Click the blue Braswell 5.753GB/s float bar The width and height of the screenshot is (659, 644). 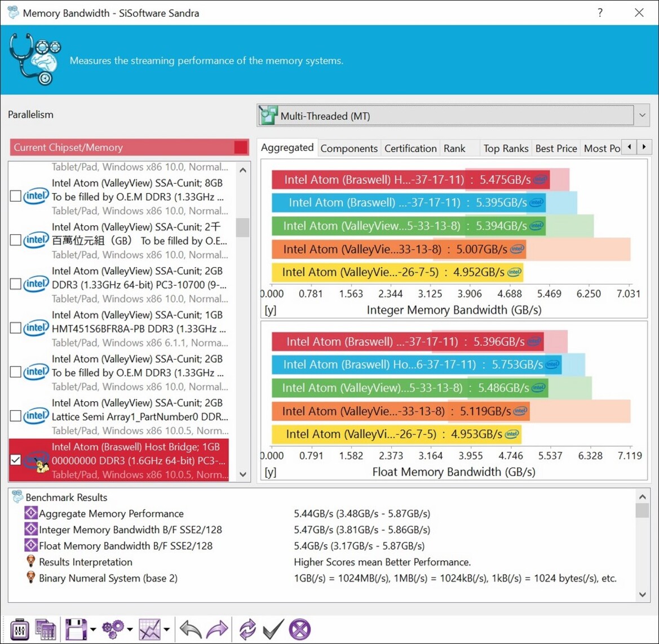[x=417, y=364]
